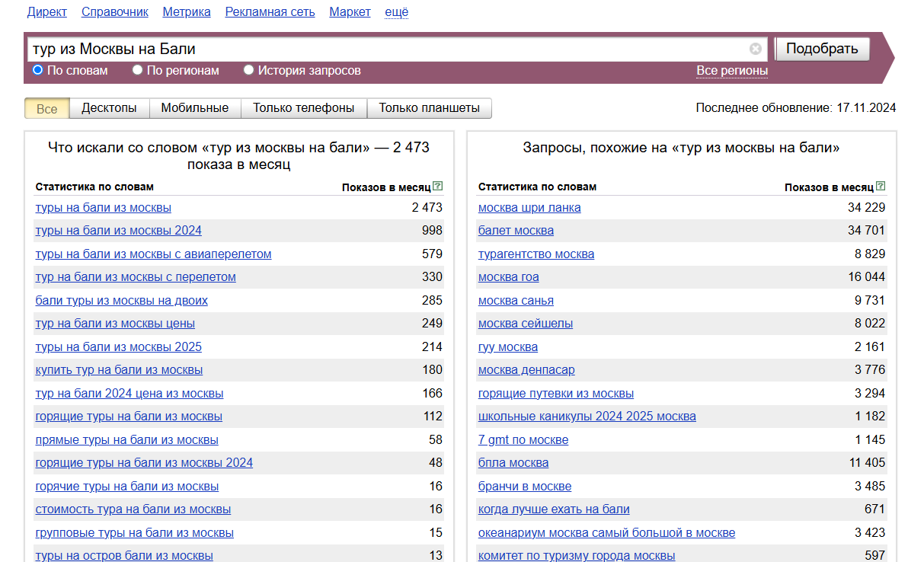Select the 'По словам' radio button
Screen dimensions: 924x562
[37, 70]
